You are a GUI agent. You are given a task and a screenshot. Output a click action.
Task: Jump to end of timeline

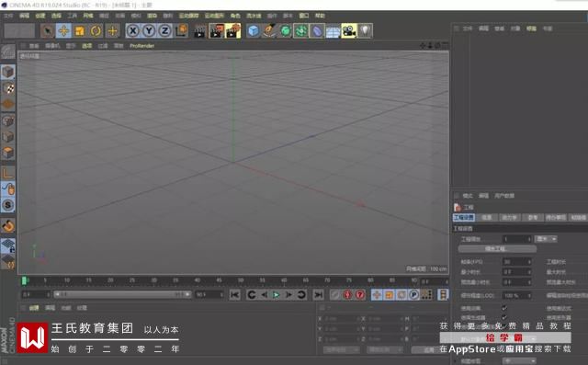(319, 295)
